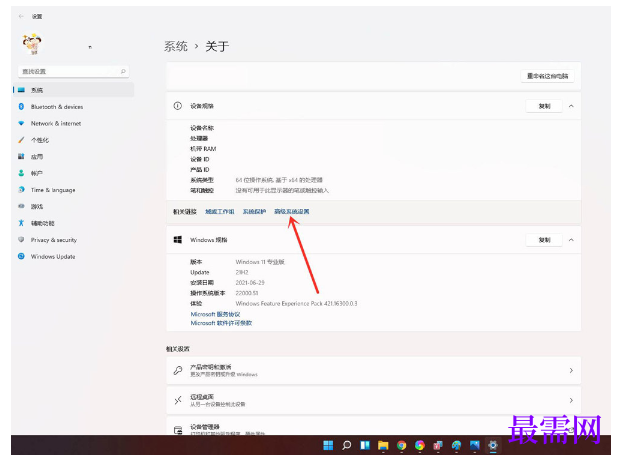Click the Windows Feature Experience Pack value
The width and height of the screenshot is (620, 461).
pos(296,304)
